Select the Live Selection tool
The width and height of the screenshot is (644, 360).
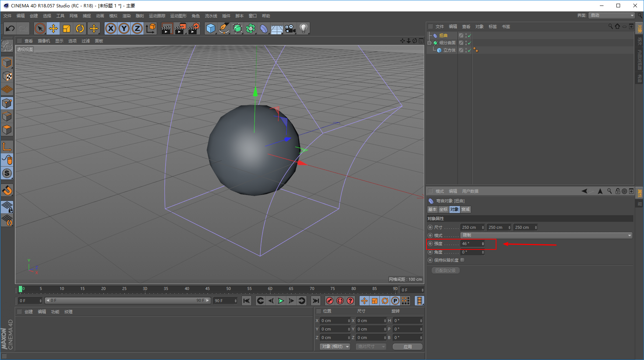(40, 28)
